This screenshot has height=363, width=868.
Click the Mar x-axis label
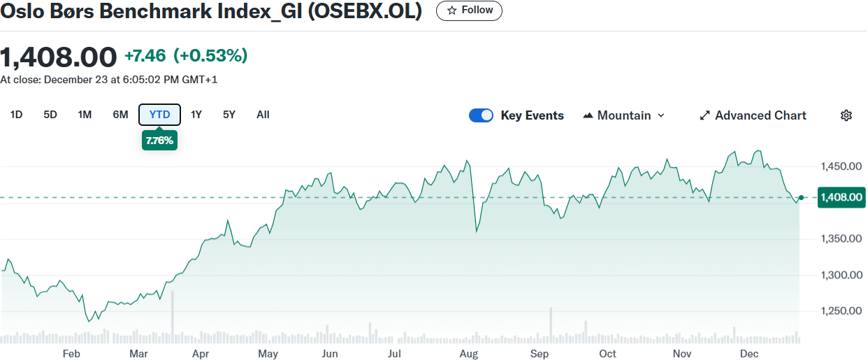coord(138,354)
